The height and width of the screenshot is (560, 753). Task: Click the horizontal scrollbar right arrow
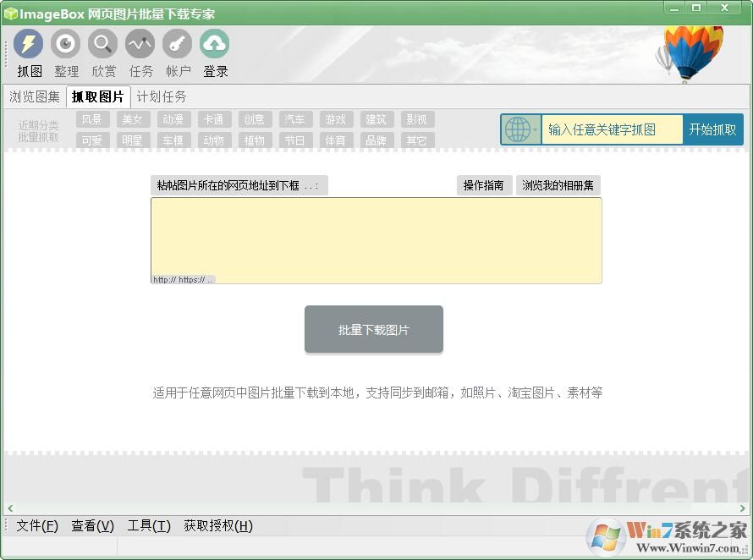tap(743, 508)
